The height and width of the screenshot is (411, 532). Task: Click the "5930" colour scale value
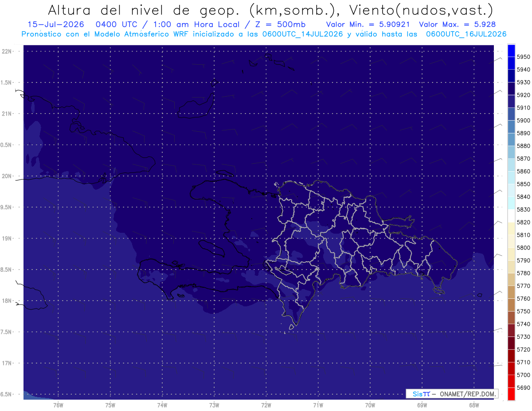tap(524, 82)
